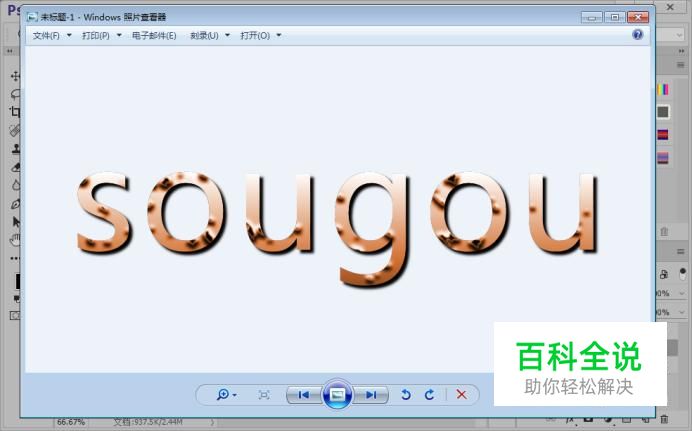Image resolution: width=692 pixels, height=431 pixels.
Task: Start the slide show round button
Action: [338, 394]
